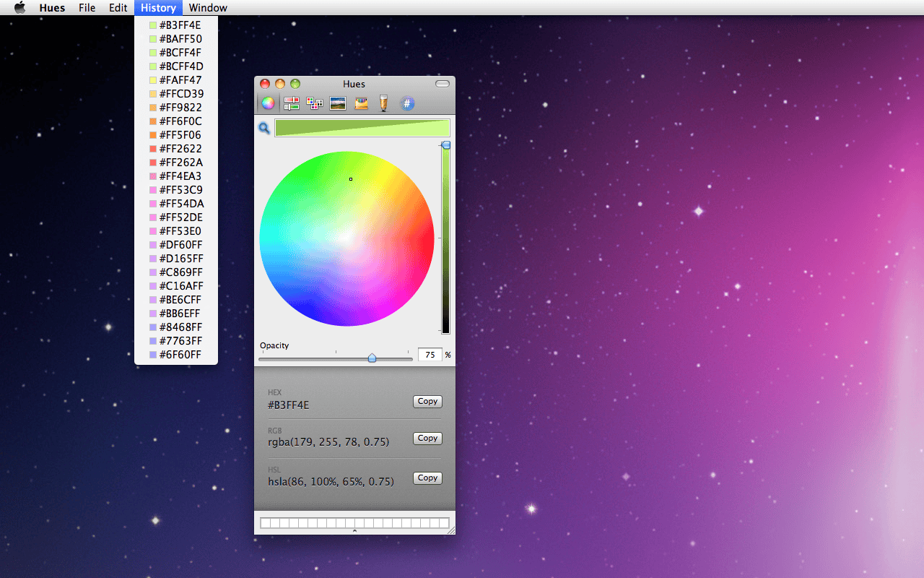
Task: Copy the RGB color value
Action: 427,438
